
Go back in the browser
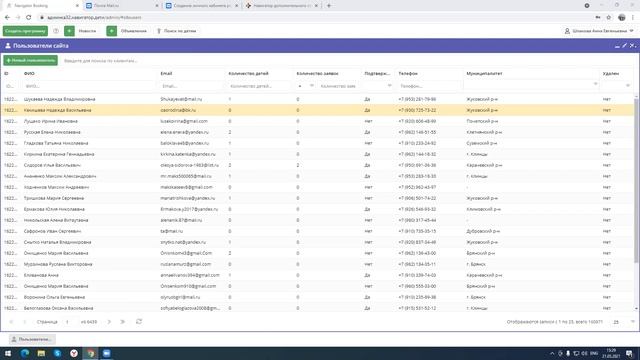pos(7,18)
